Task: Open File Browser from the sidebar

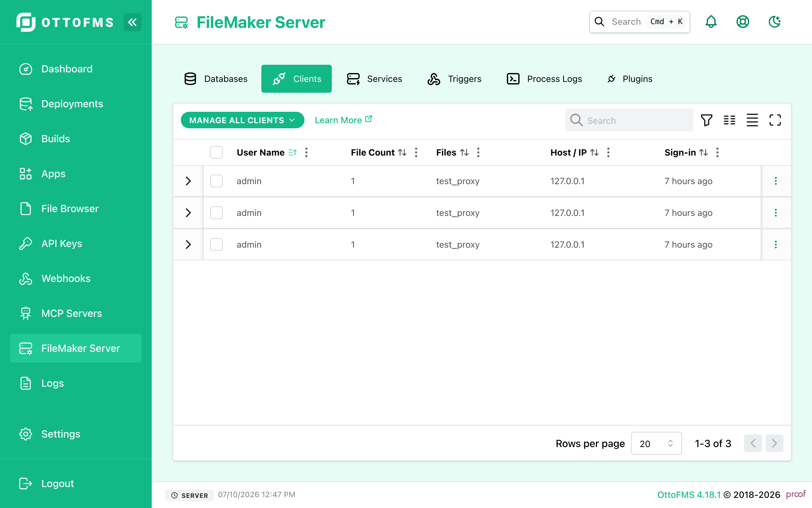Action: 76,209
